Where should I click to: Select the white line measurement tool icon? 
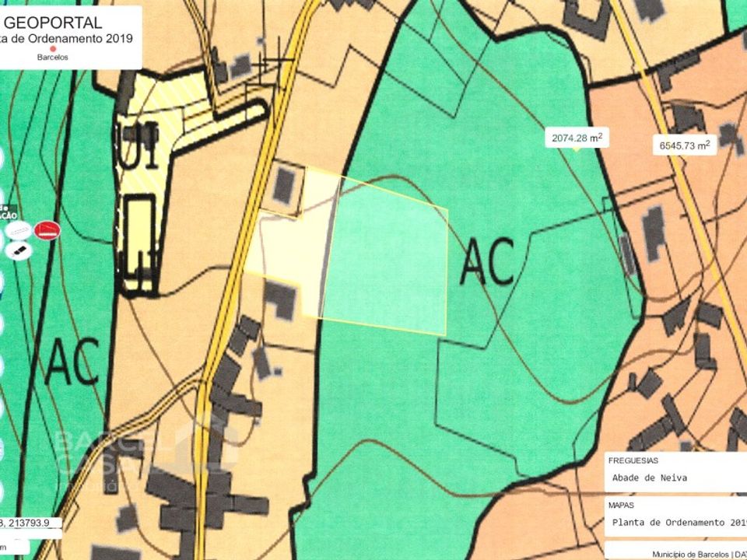click(19, 231)
